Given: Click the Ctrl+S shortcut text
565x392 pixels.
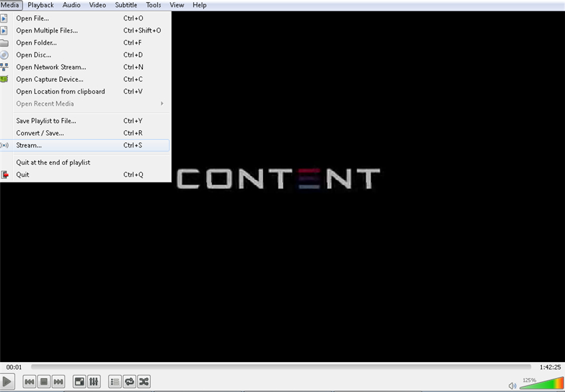Looking at the screenshot, I should pos(132,146).
